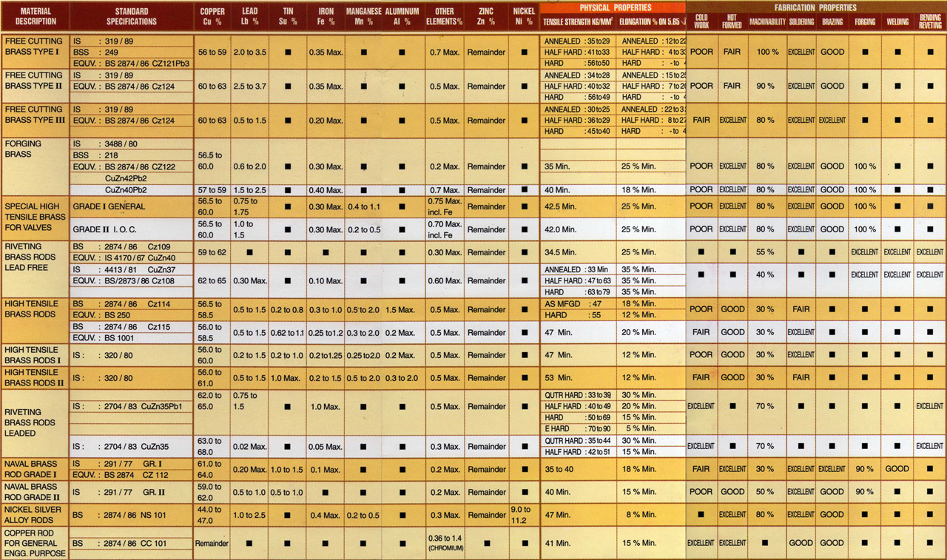Screen dimensions: 947x560
Task: Click the 'STANDARD SPECIFICATIONS' column header
Action: [x=132, y=16]
